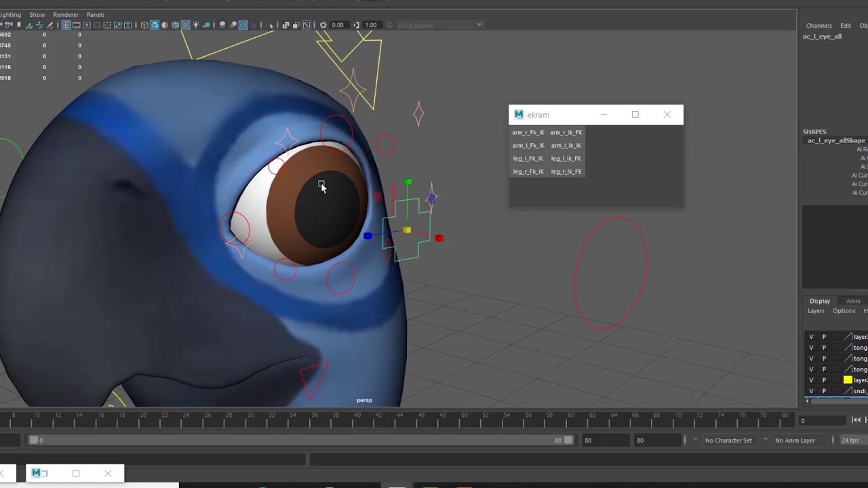
Task: Enable wireframe display mode in viewport toolbar
Action: coord(143,24)
